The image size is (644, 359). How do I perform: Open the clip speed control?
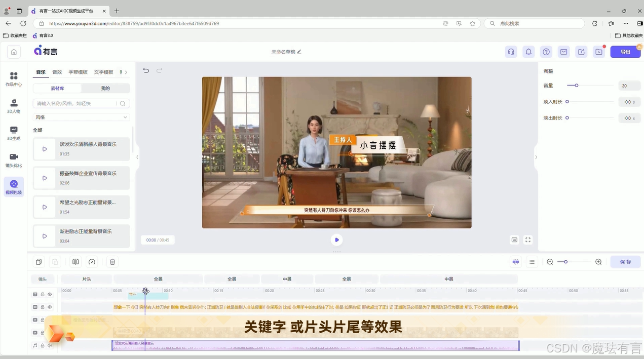92,262
